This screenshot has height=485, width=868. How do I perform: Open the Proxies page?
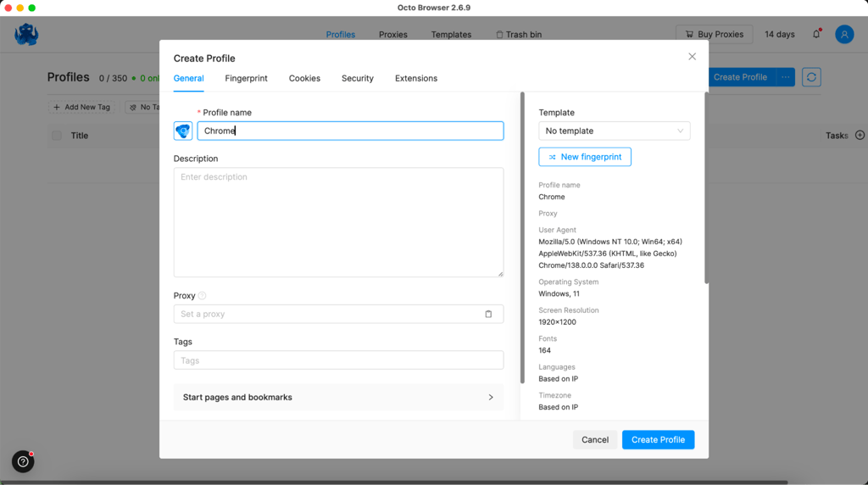coord(393,34)
